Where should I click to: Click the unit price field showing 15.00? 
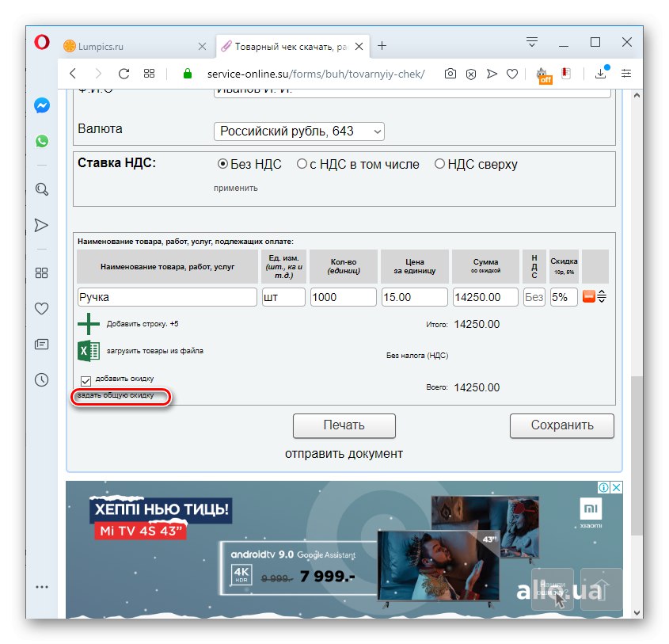414,297
